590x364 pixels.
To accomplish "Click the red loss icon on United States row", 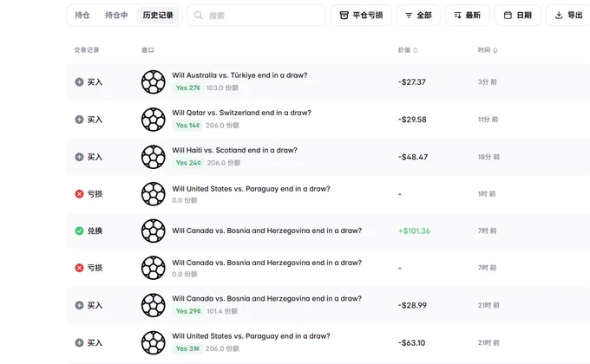I will click(79, 194).
